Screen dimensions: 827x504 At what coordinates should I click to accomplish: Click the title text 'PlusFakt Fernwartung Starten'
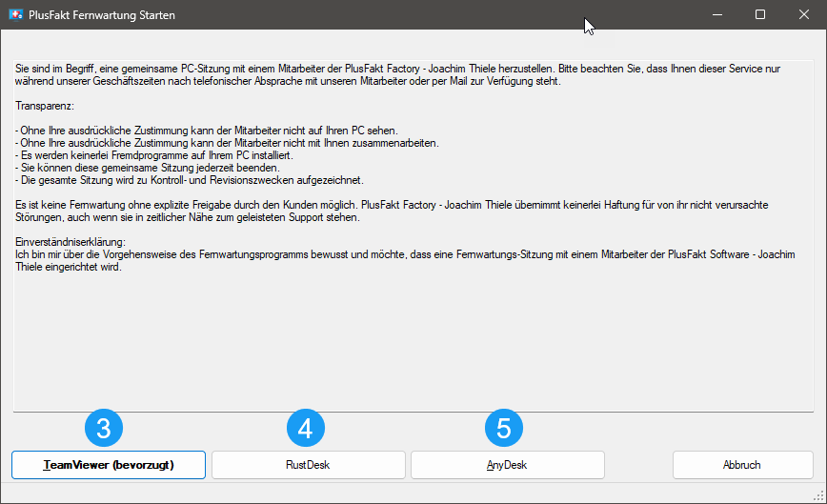tap(102, 15)
